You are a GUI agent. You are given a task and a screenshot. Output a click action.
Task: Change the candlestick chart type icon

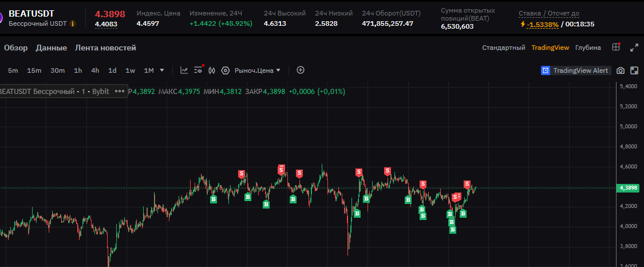(212, 70)
